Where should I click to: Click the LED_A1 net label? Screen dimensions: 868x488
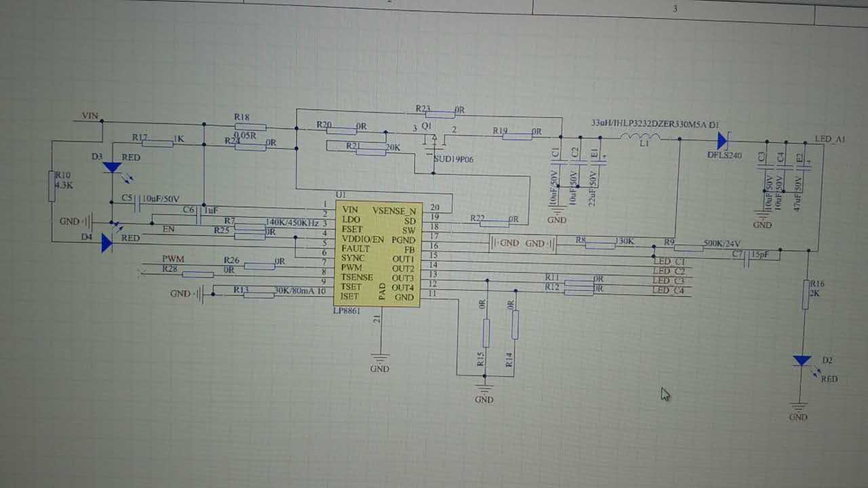click(830, 139)
